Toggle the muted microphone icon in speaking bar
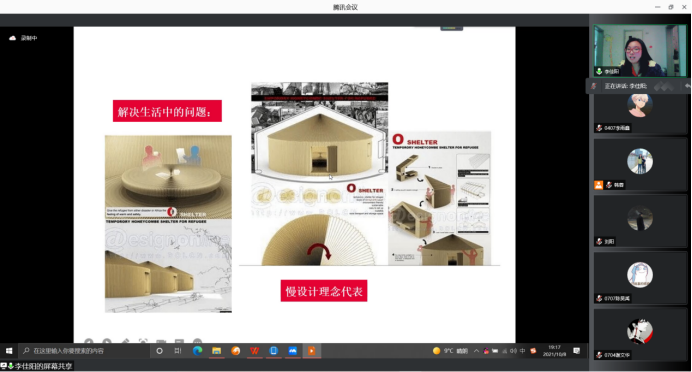Image resolution: width=692 pixels, height=372 pixels. coord(594,86)
